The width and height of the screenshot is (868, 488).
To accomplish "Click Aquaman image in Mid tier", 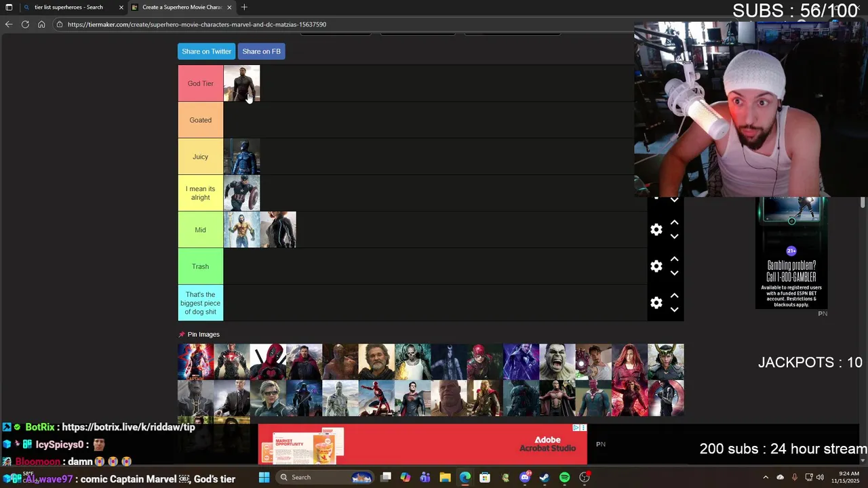I will [x=241, y=230].
